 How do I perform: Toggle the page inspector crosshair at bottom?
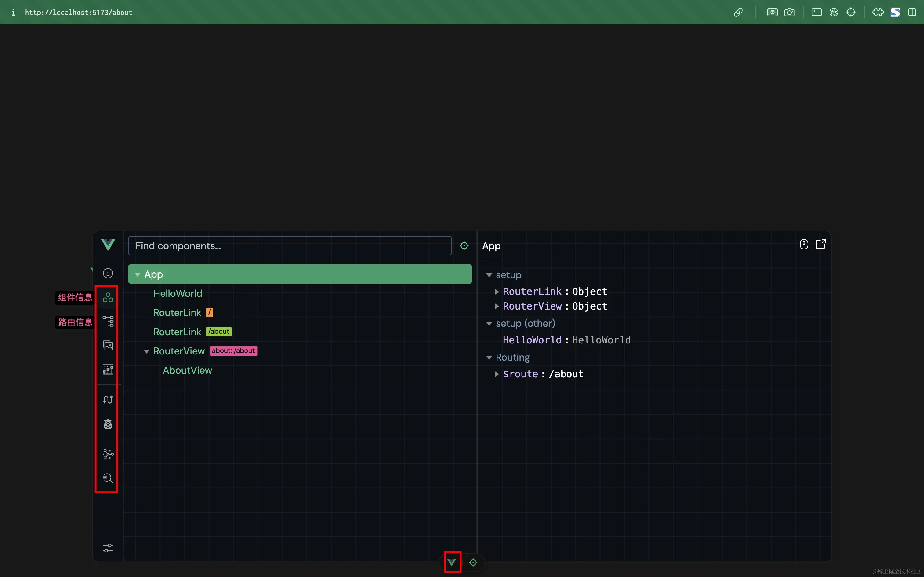(473, 562)
